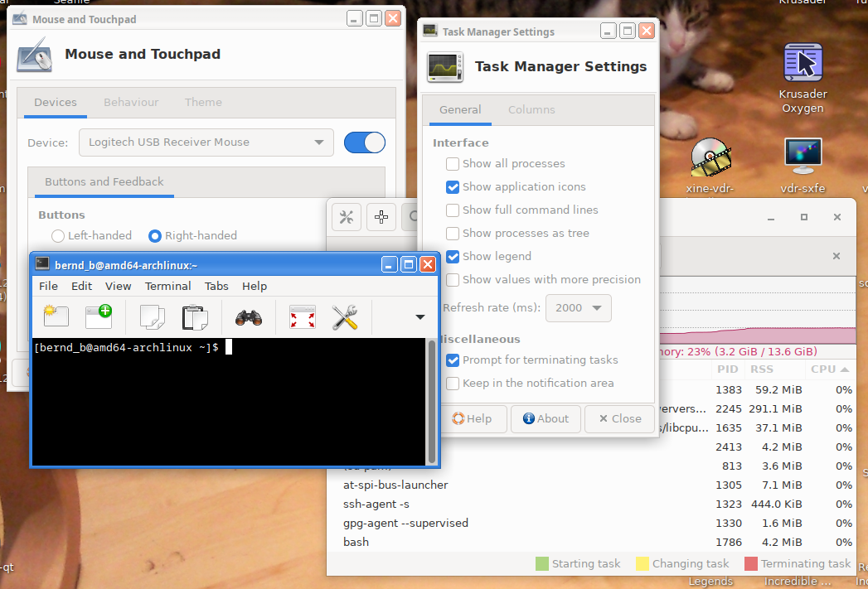Enable Show full command lines
The image size is (868, 589).
click(453, 210)
